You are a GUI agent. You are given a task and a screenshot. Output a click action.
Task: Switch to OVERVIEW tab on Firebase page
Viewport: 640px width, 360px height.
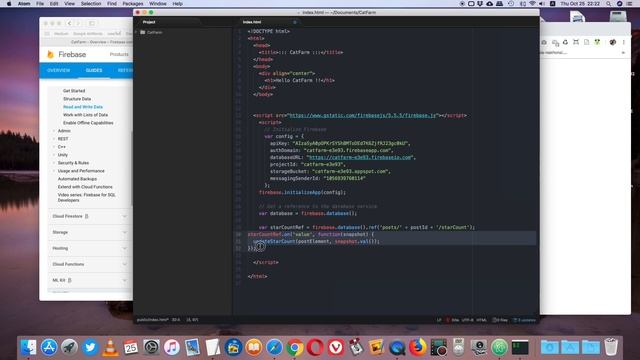pyautogui.click(x=58, y=70)
